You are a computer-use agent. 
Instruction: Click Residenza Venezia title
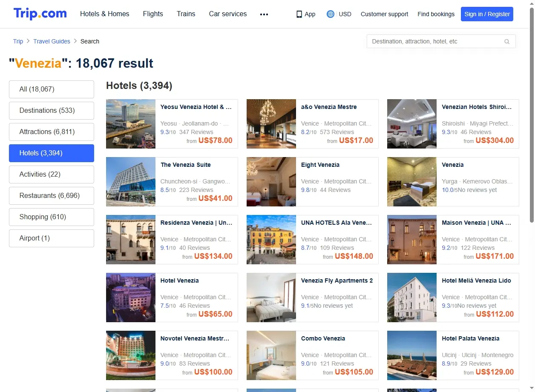(x=196, y=223)
